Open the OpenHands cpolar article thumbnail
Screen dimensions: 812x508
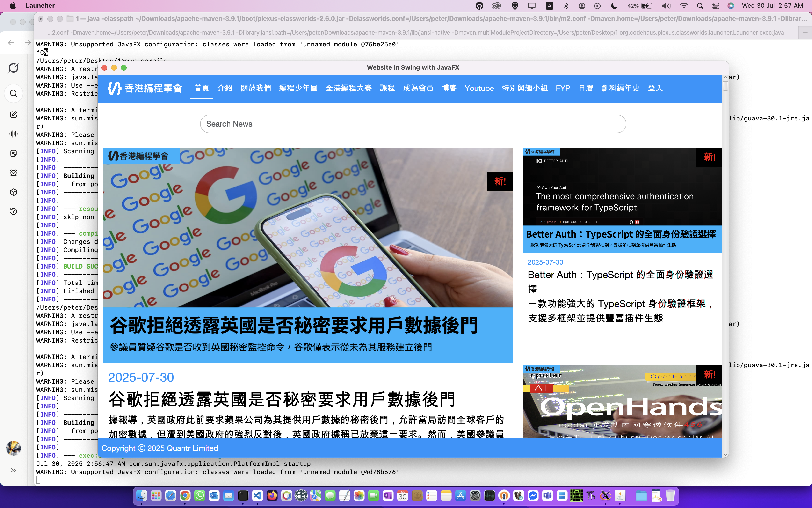point(622,402)
